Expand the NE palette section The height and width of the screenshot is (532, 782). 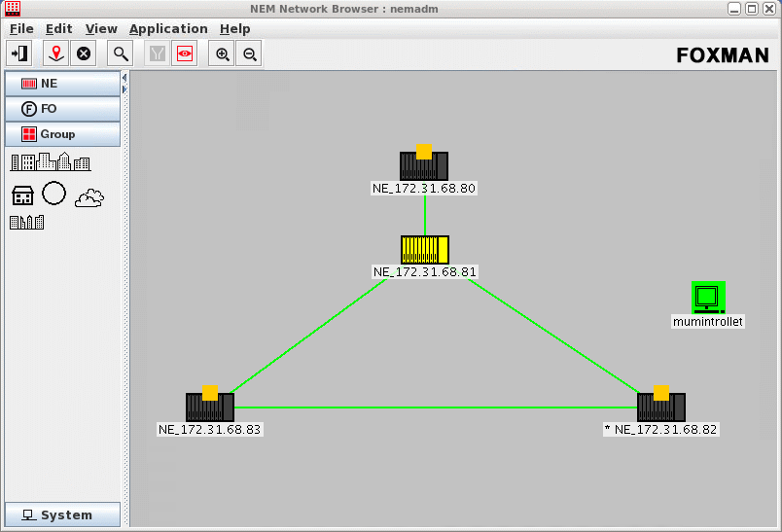click(62, 84)
